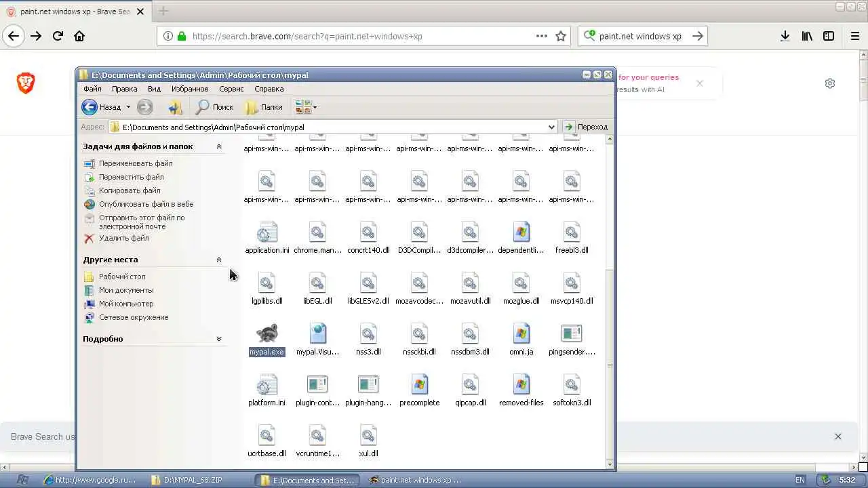The image size is (868, 488).
Task: Select the removed-files file icon
Action: click(521, 384)
